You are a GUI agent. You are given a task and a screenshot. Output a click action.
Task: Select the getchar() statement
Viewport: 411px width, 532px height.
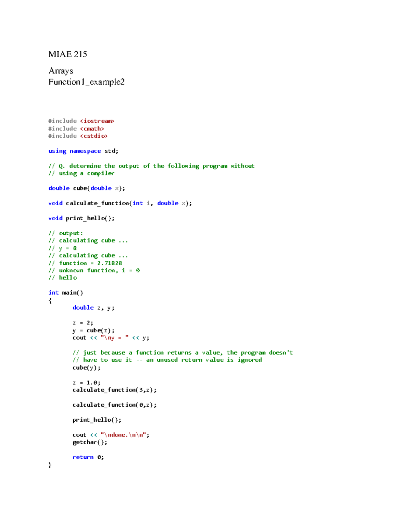[90, 442]
